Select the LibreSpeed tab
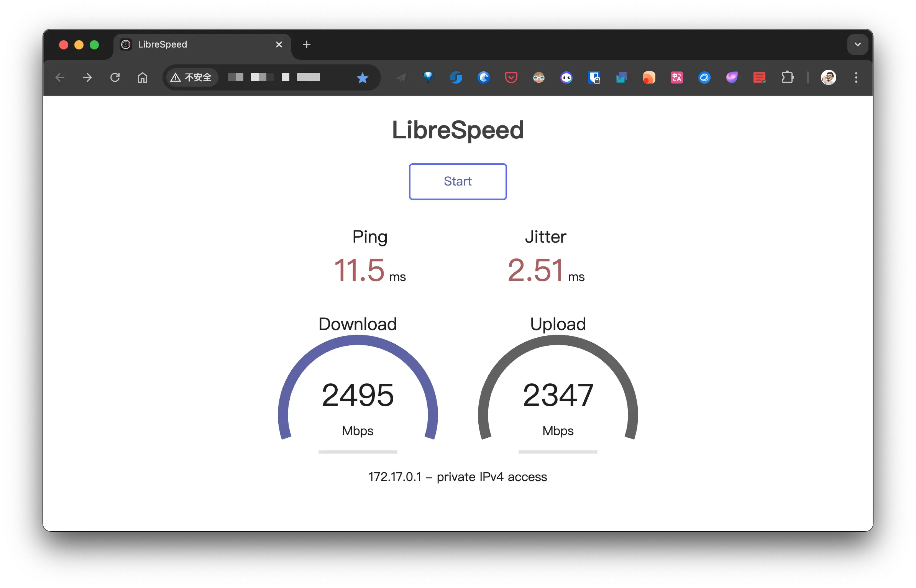 click(192, 44)
